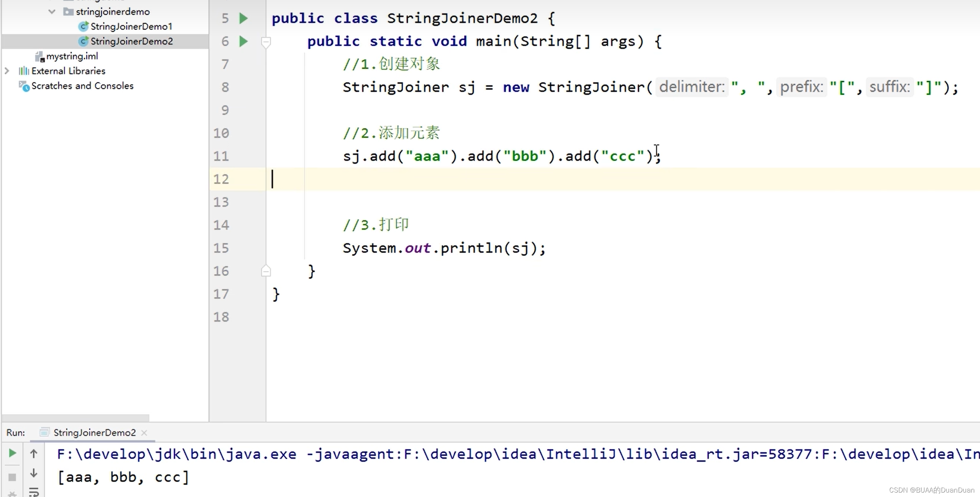Open StringJoinerDemo2 from the project tree
The width and height of the screenshot is (980, 497).
pos(131,41)
